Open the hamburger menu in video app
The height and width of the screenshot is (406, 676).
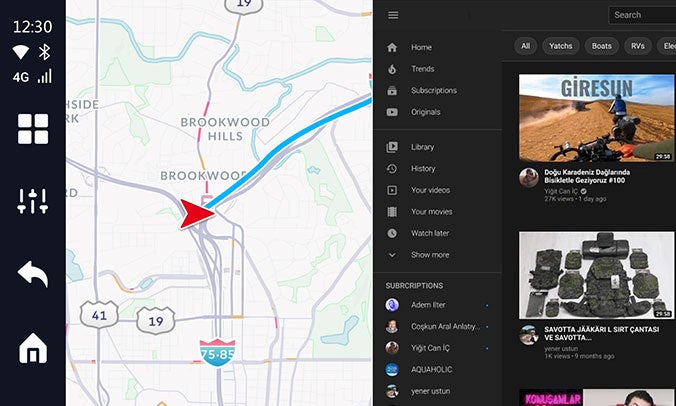click(393, 16)
